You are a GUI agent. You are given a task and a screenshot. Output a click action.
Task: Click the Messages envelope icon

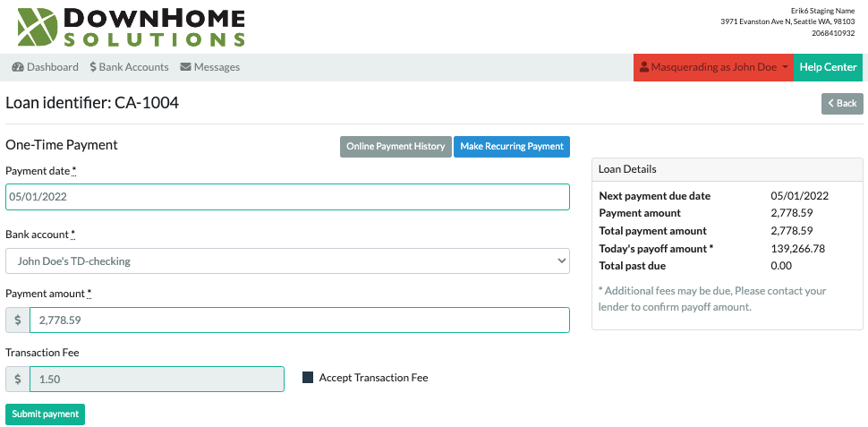(x=185, y=67)
